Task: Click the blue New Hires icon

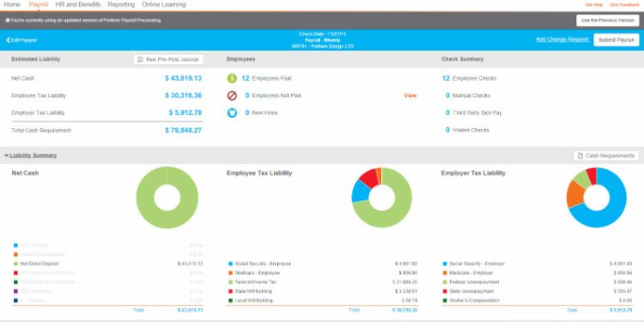Action: (x=232, y=112)
